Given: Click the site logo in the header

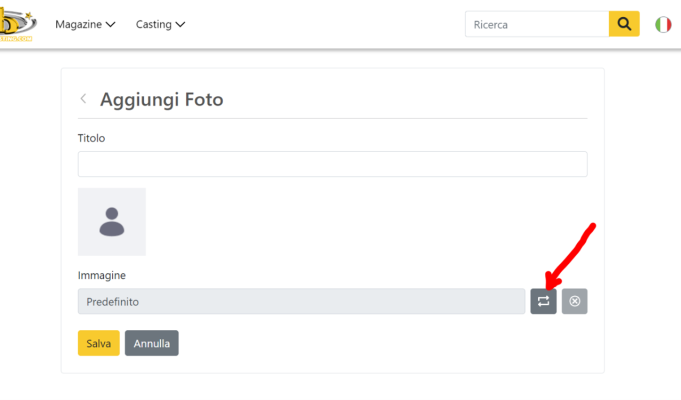Looking at the screenshot, I should [x=17, y=25].
